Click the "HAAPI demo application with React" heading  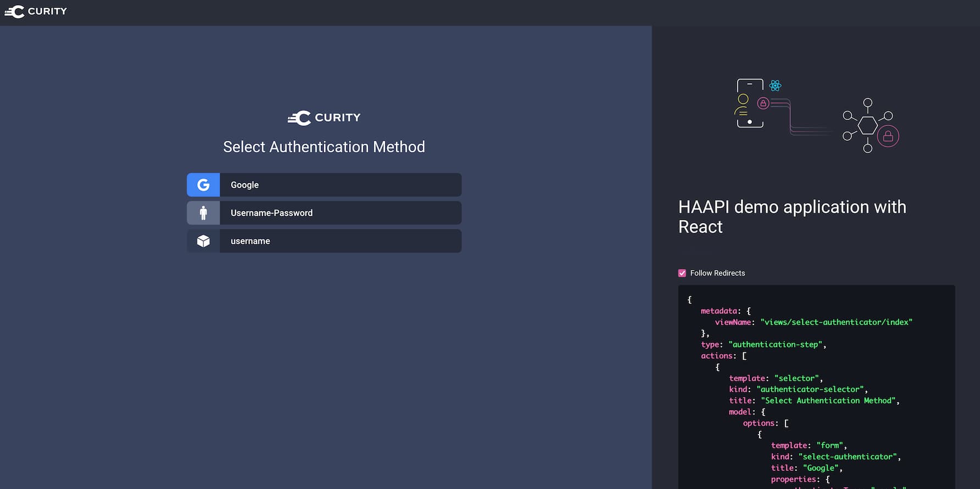click(x=792, y=217)
